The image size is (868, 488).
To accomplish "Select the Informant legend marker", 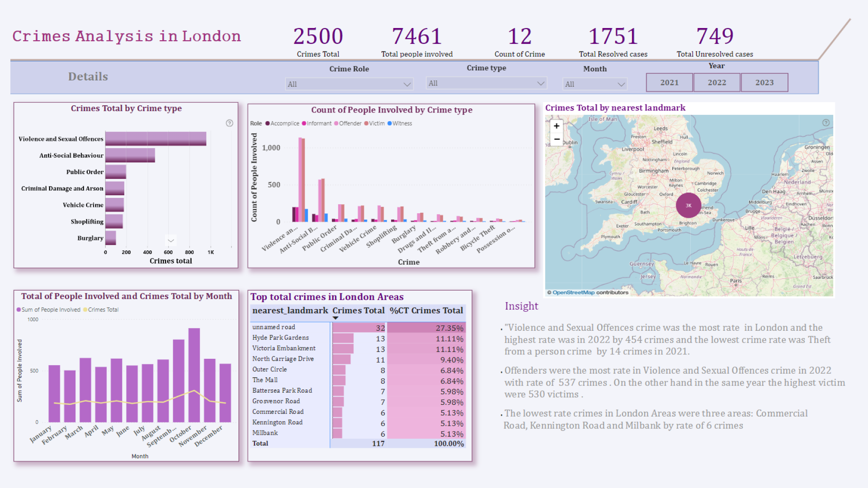I will [304, 123].
